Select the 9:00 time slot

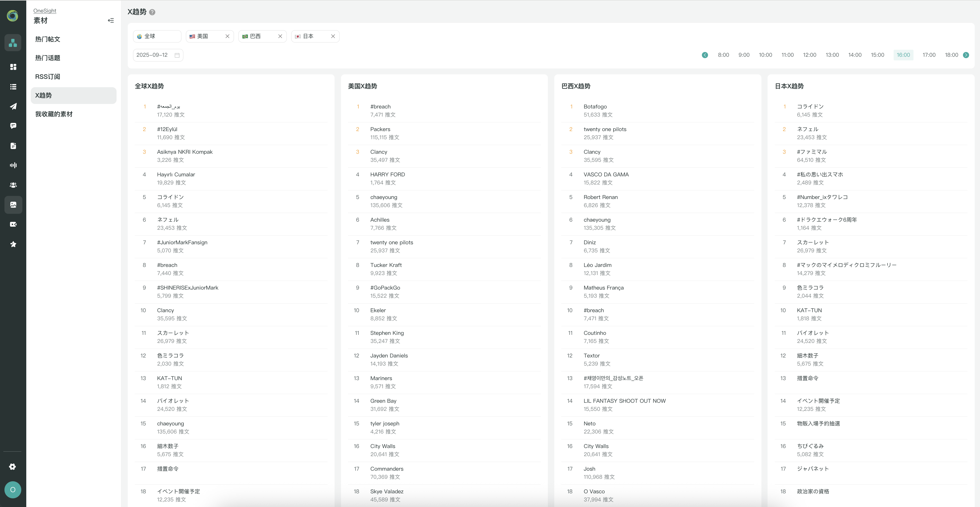744,55
